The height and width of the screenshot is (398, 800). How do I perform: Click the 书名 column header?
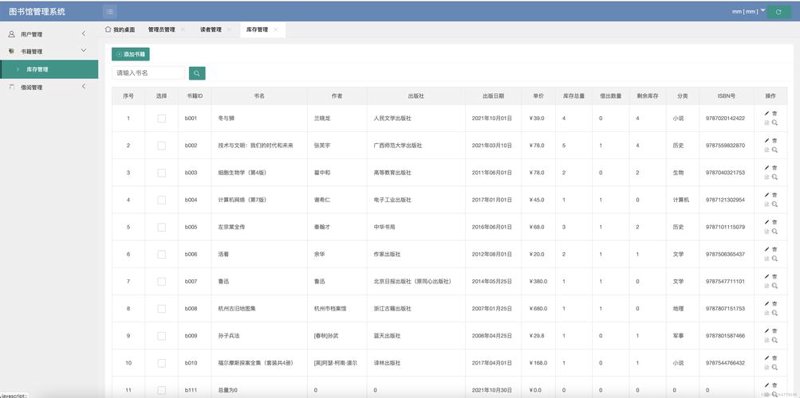pyautogui.click(x=259, y=95)
